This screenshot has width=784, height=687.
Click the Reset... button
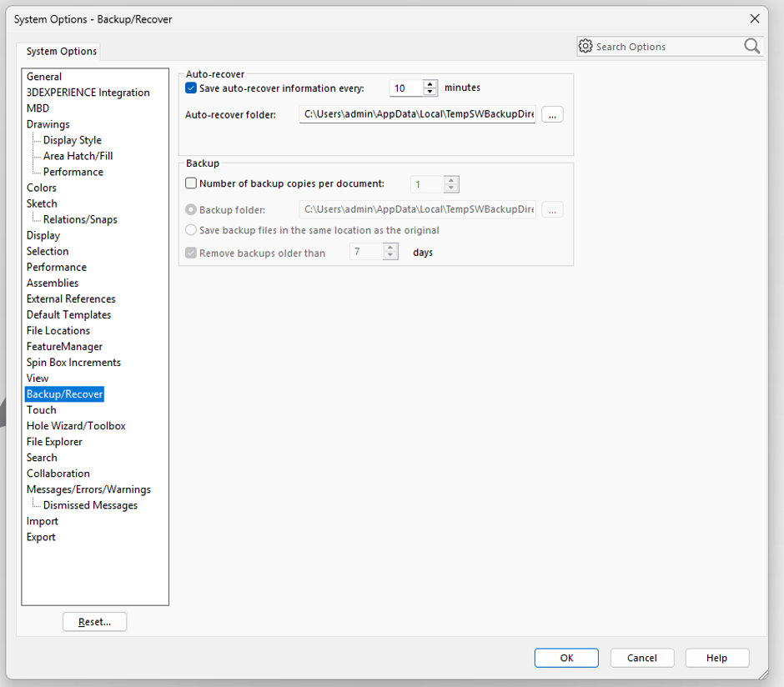click(94, 621)
